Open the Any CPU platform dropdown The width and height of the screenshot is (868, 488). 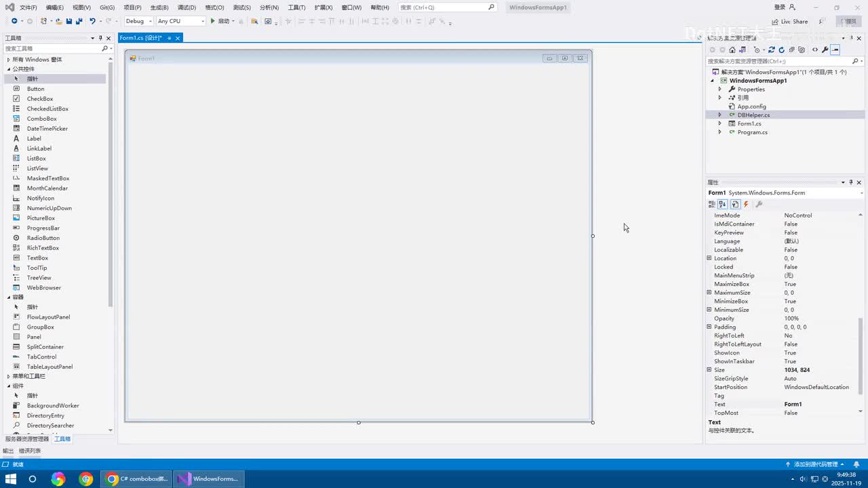[x=180, y=21]
